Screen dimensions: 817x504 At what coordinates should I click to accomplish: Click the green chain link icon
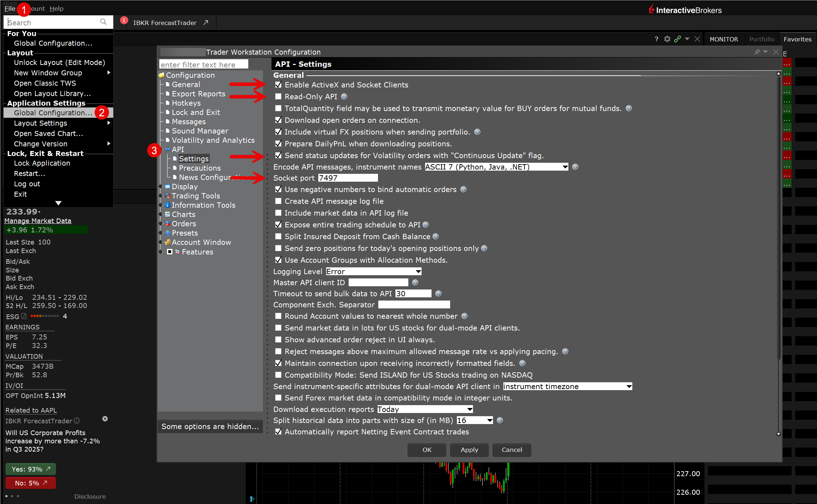677,39
